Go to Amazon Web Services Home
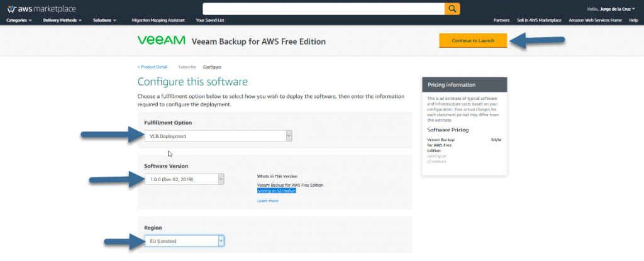This screenshot has height=261, width=644. coord(595,20)
